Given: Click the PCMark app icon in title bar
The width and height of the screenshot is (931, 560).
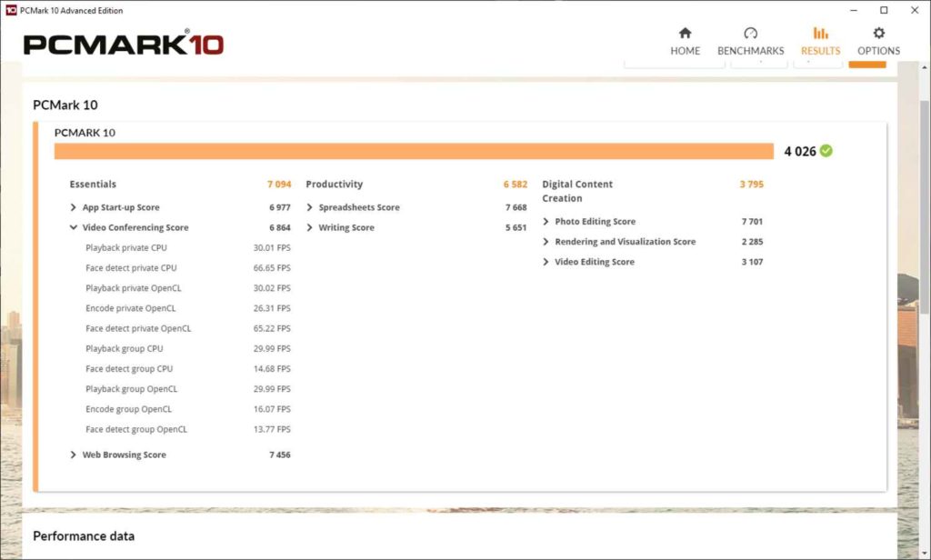Looking at the screenshot, I should [x=10, y=10].
